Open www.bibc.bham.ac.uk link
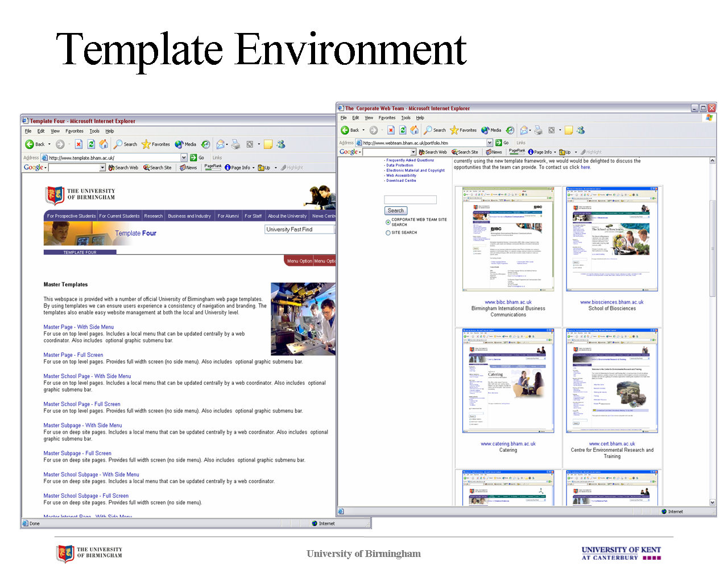 point(508,302)
